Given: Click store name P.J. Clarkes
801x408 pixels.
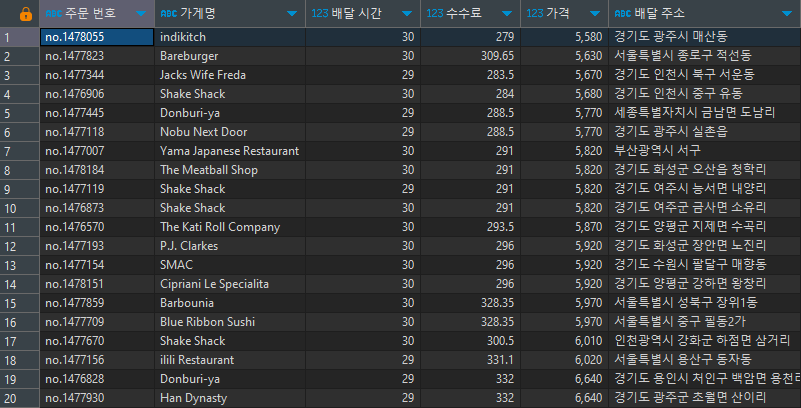Looking at the screenshot, I should click(x=189, y=246).
